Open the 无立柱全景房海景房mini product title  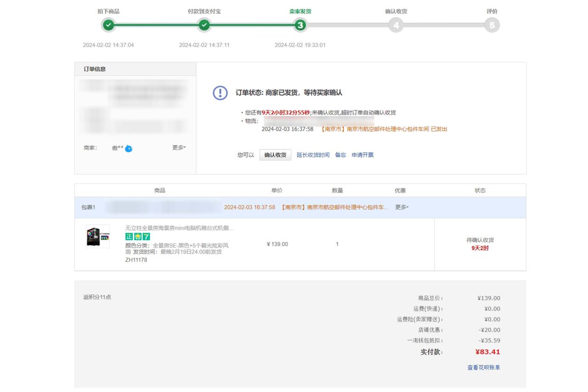(x=179, y=228)
